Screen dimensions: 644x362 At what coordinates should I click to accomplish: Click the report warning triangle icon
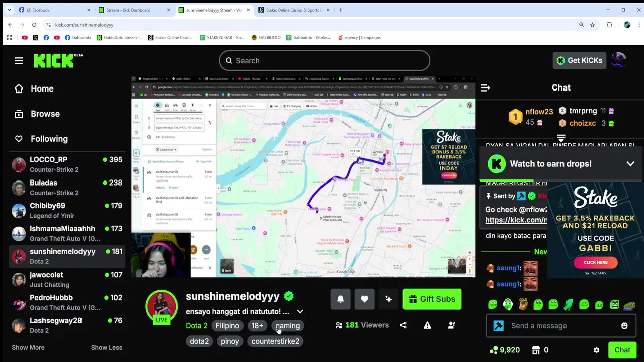click(x=427, y=325)
